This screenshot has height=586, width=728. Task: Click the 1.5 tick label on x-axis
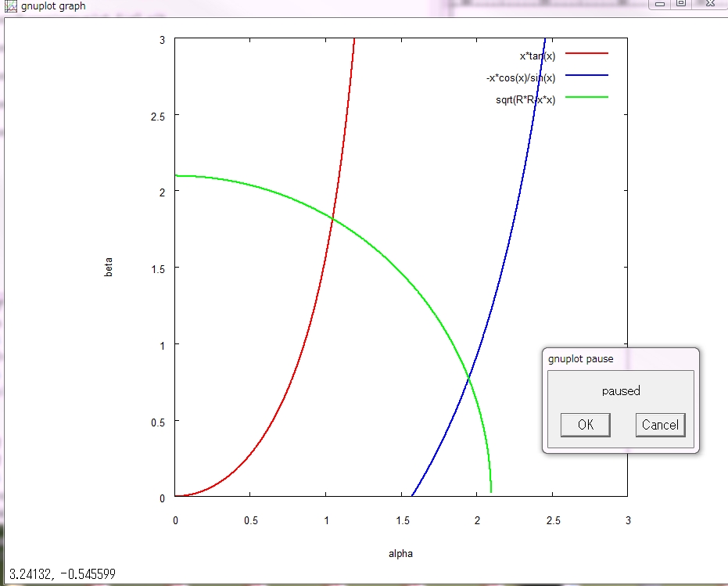click(403, 520)
